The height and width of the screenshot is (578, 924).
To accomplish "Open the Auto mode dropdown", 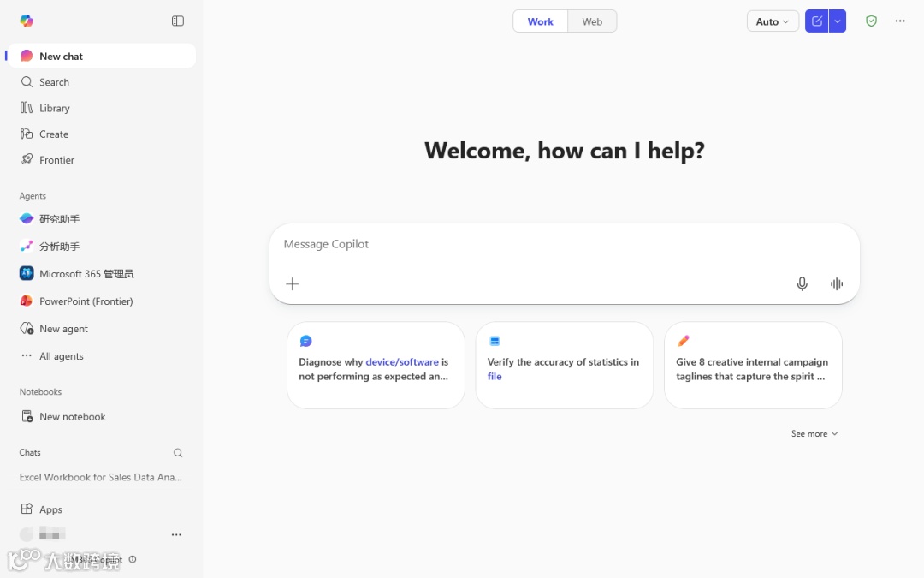I will point(773,21).
